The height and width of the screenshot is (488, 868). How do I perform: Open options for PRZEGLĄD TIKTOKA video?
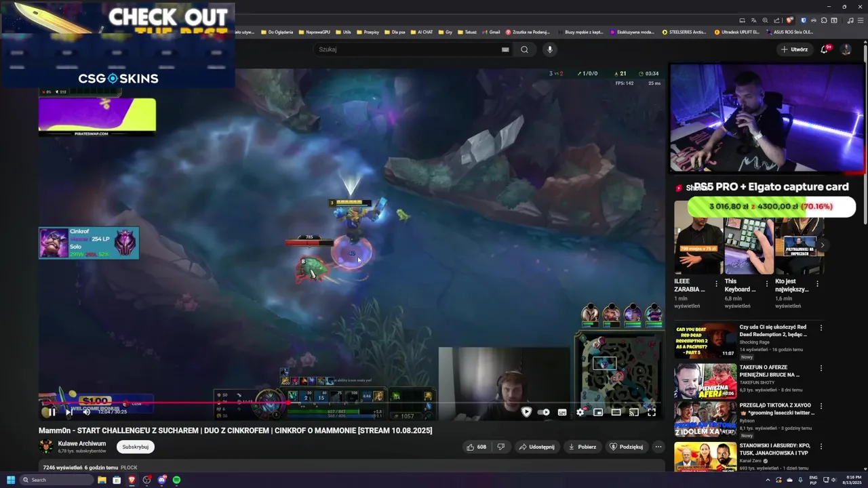tap(821, 406)
